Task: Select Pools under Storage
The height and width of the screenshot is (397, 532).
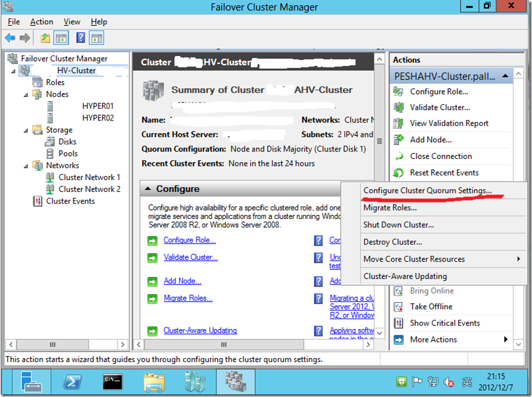Action: pos(68,154)
